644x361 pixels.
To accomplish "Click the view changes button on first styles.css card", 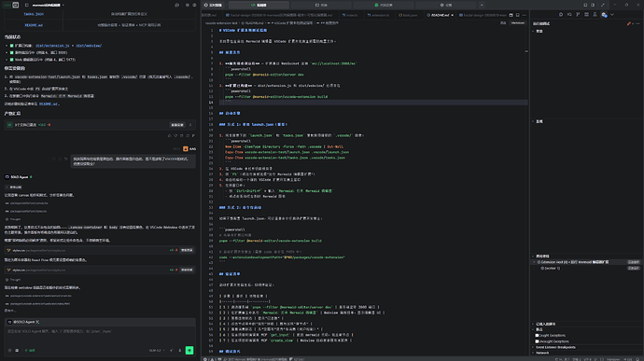I will 187,250.
